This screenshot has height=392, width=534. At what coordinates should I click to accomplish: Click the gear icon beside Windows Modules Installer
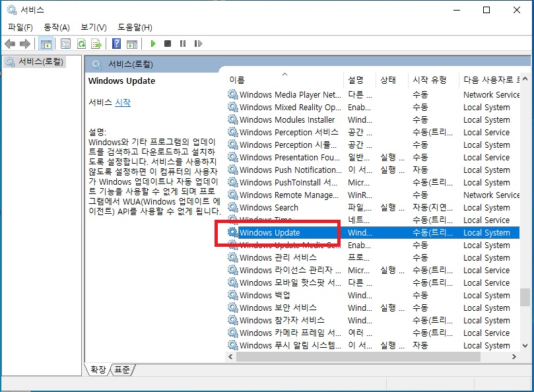(x=233, y=119)
